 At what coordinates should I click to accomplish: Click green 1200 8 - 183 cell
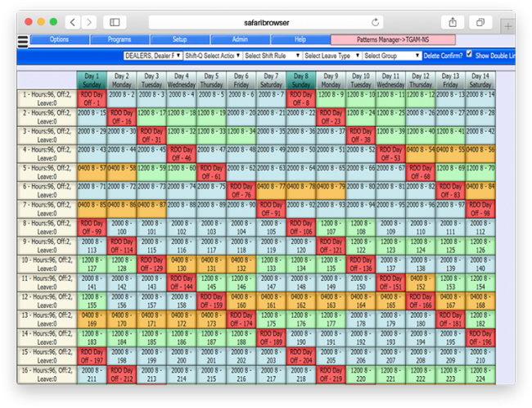tap(92, 338)
